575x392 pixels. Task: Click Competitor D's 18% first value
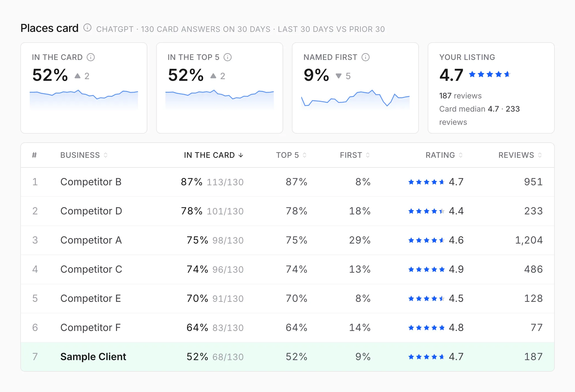360,211
